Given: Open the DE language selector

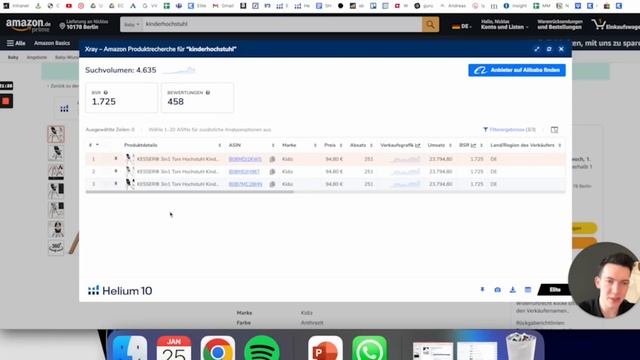Looking at the screenshot, I should [x=462, y=26].
